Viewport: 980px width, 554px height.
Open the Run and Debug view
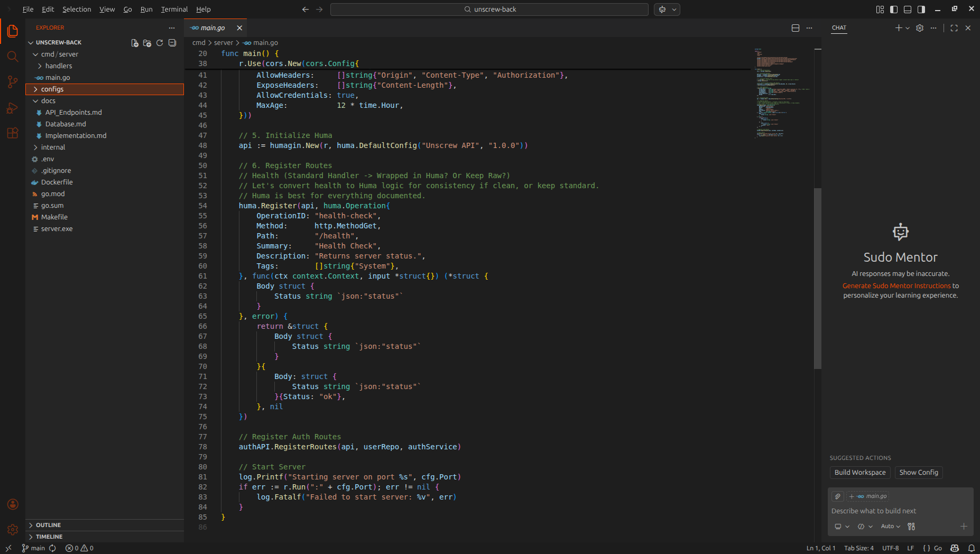13,108
